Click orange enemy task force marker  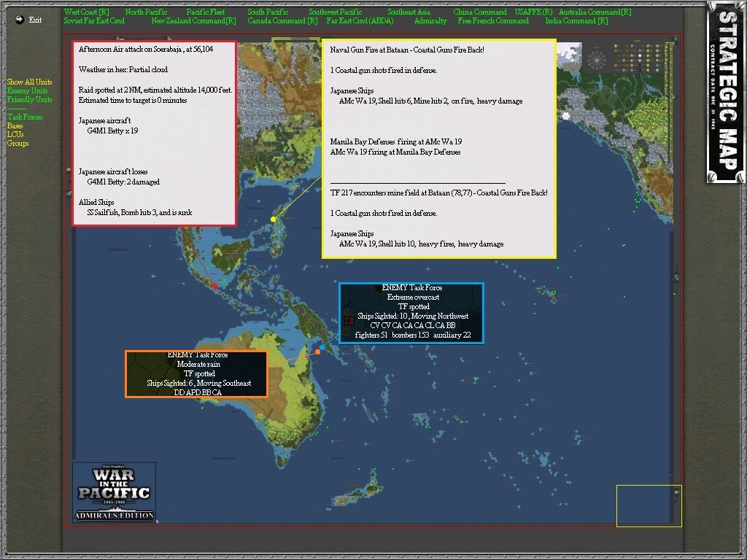point(318,352)
